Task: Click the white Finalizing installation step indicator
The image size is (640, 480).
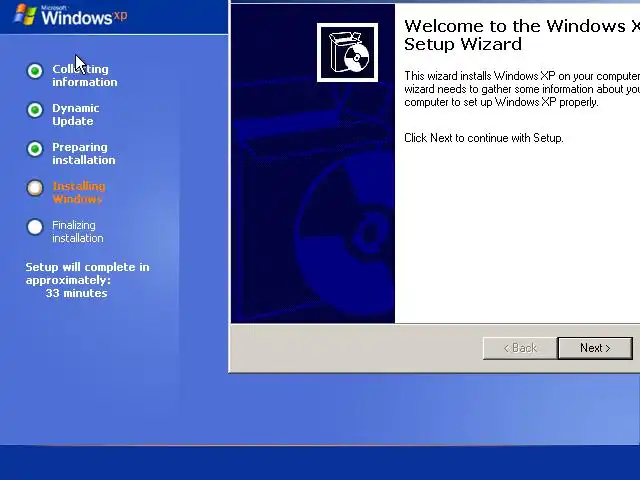Action: click(x=35, y=227)
